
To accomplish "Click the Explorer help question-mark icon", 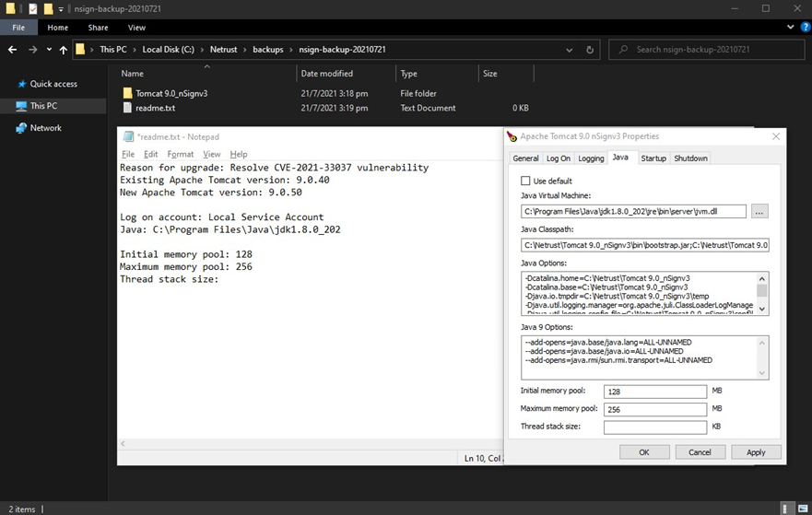I will click(x=806, y=28).
